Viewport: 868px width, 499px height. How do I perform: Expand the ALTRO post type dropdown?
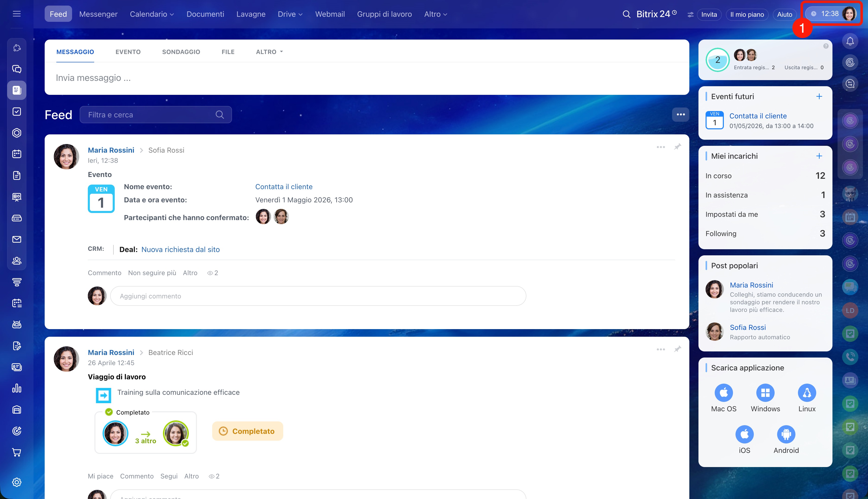click(x=269, y=52)
